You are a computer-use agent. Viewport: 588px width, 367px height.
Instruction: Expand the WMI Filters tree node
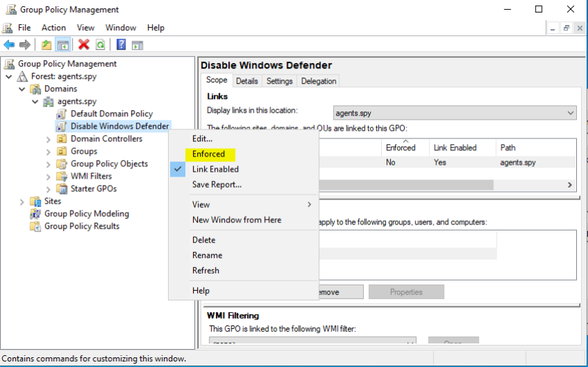[48, 177]
